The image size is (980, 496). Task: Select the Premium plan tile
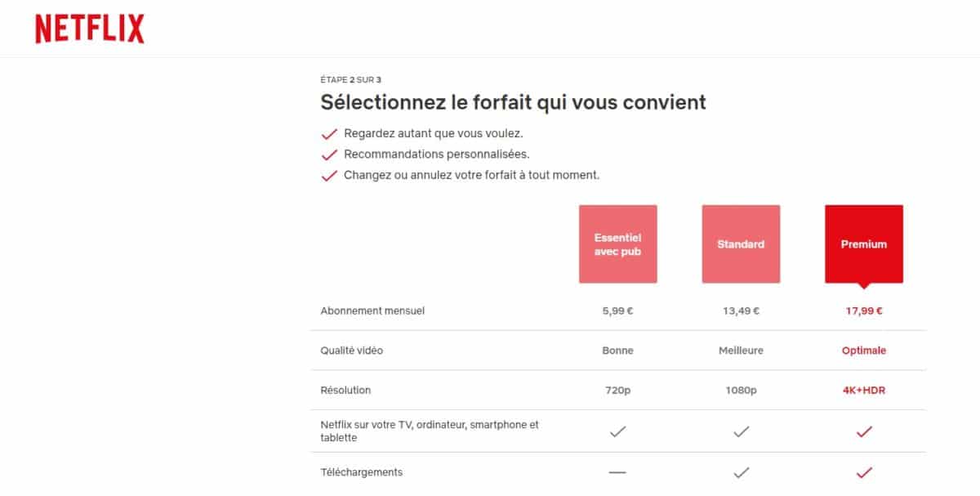[864, 244]
